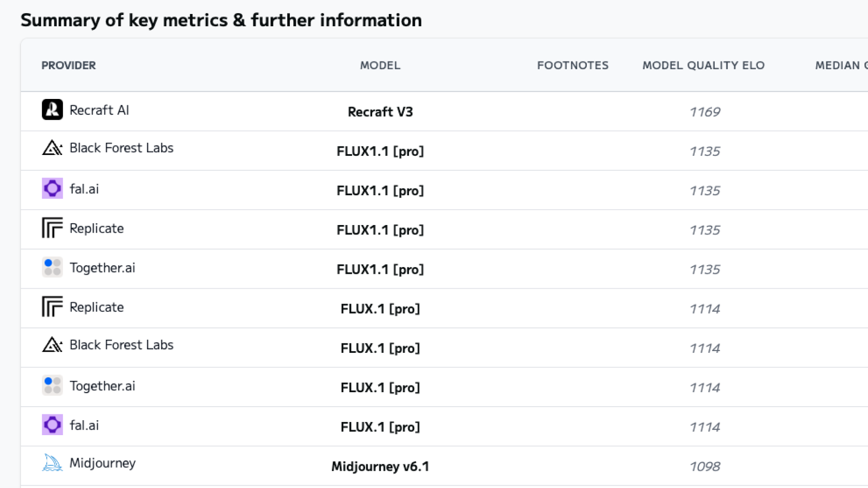Click the Midjourney sailboat logo icon
This screenshot has height=488, width=868.
pyautogui.click(x=52, y=463)
